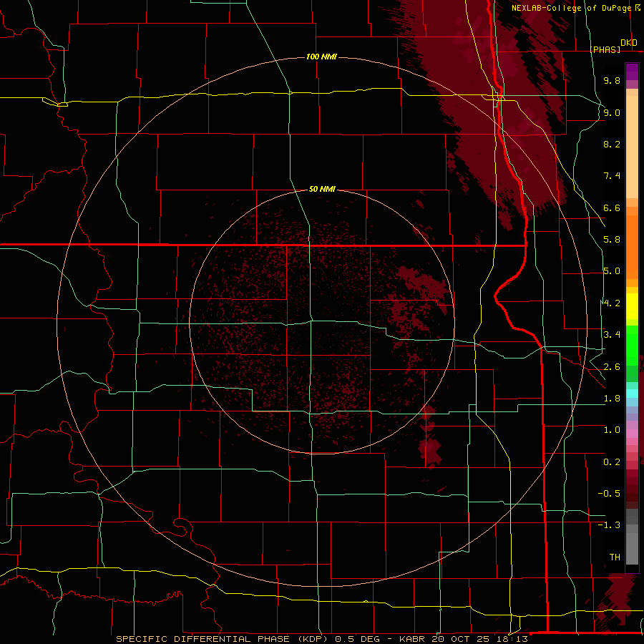
Task: Click the 1.0 value on the color scale
Action: pyautogui.click(x=612, y=430)
